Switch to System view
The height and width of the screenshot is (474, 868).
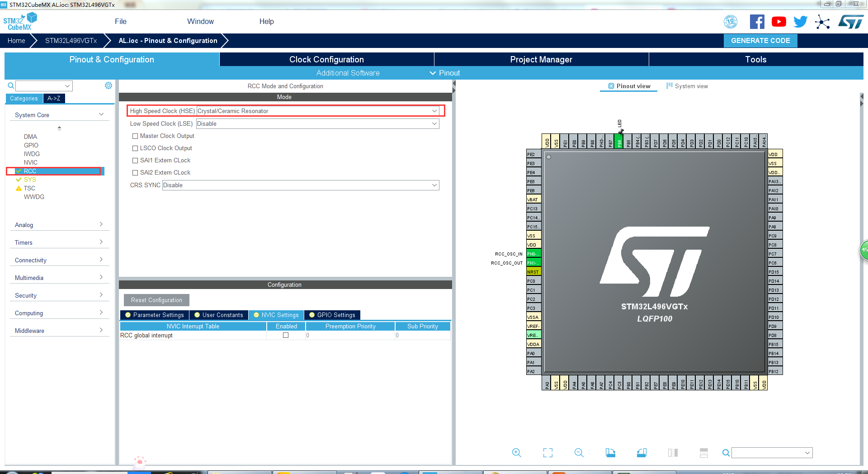click(x=687, y=86)
